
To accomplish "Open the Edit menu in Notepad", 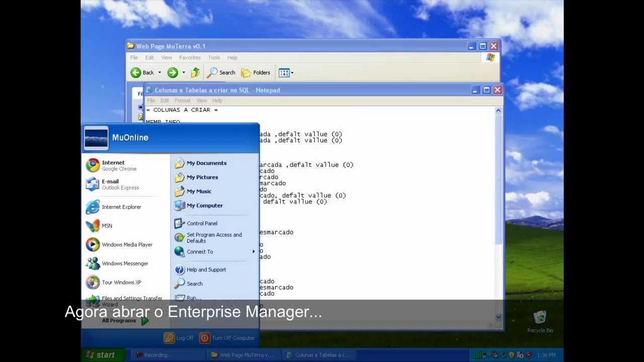I will click(x=165, y=101).
